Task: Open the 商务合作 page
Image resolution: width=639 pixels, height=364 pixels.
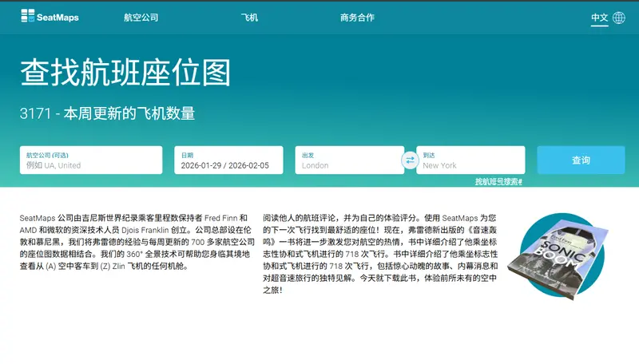Action: [x=357, y=17]
